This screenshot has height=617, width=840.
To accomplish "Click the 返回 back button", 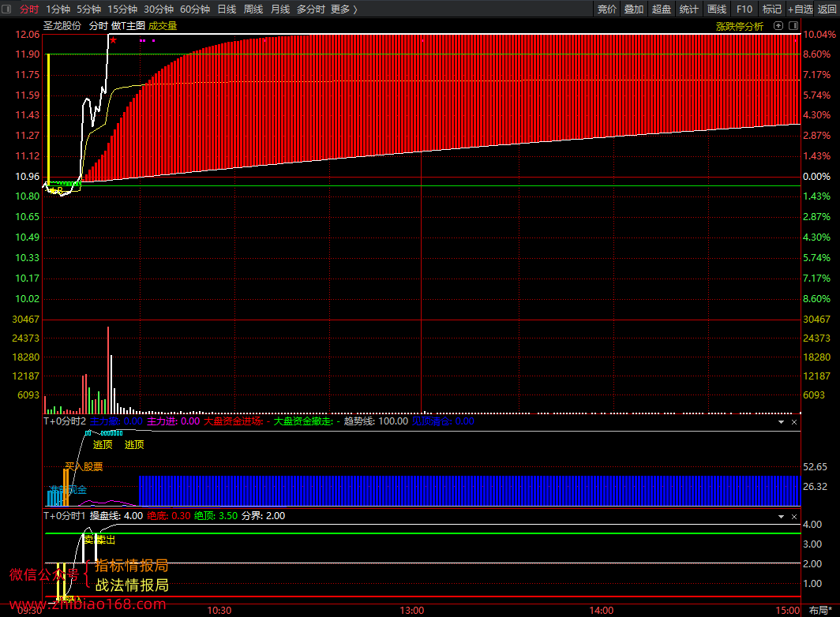I will click(x=827, y=9).
